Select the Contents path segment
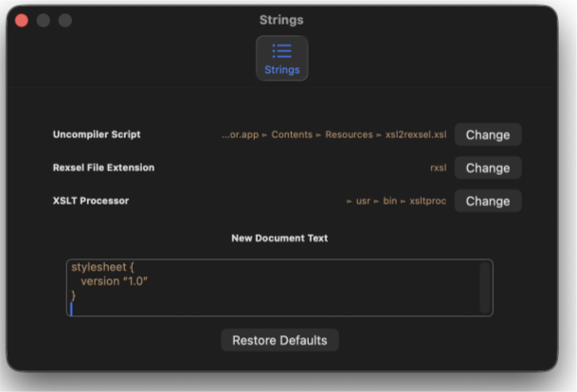 [292, 134]
